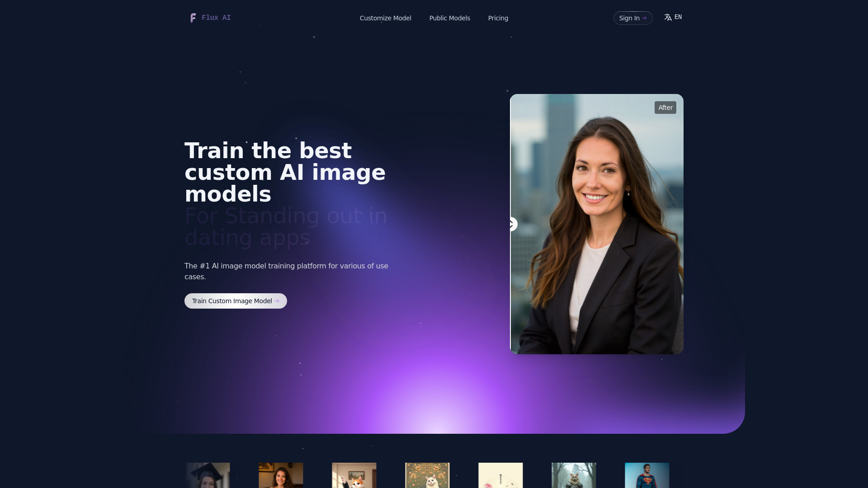Screen dimensions: 868x488
Task: Click the arrow icon on Train Custom Image Model button
Action: tap(277, 301)
